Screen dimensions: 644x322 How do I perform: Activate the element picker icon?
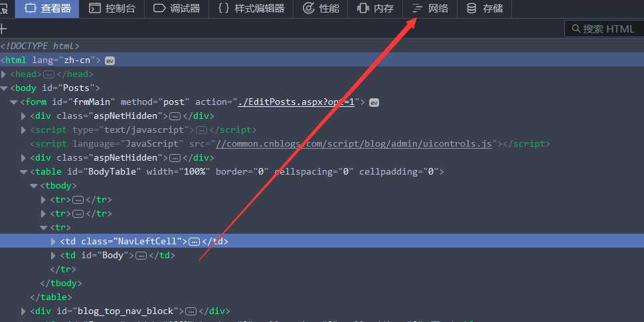4,8
